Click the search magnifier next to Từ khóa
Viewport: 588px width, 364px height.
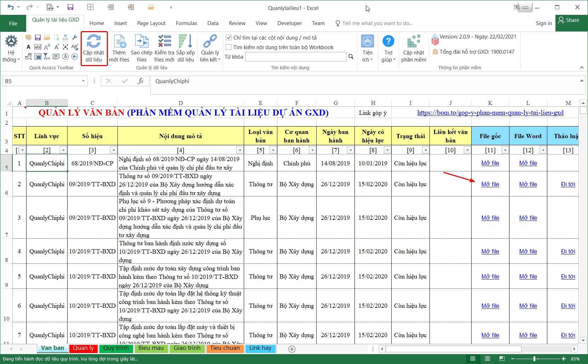(351, 57)
